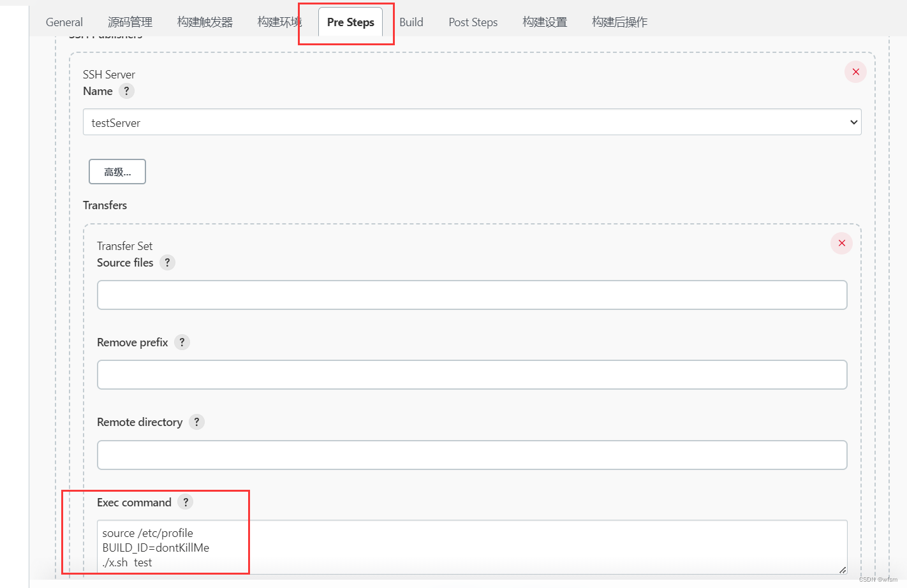Switch to the 构建触发器 tab

coord(205,22)
